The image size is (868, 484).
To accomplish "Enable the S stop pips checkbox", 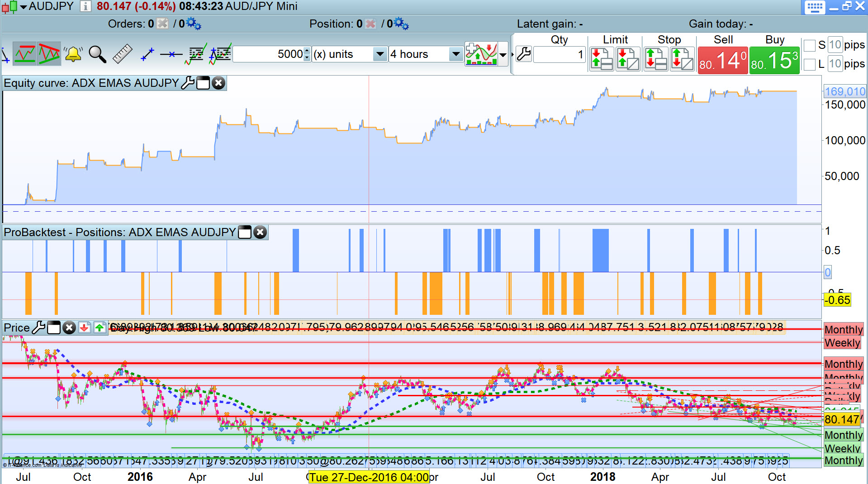I will click(810, 45).
